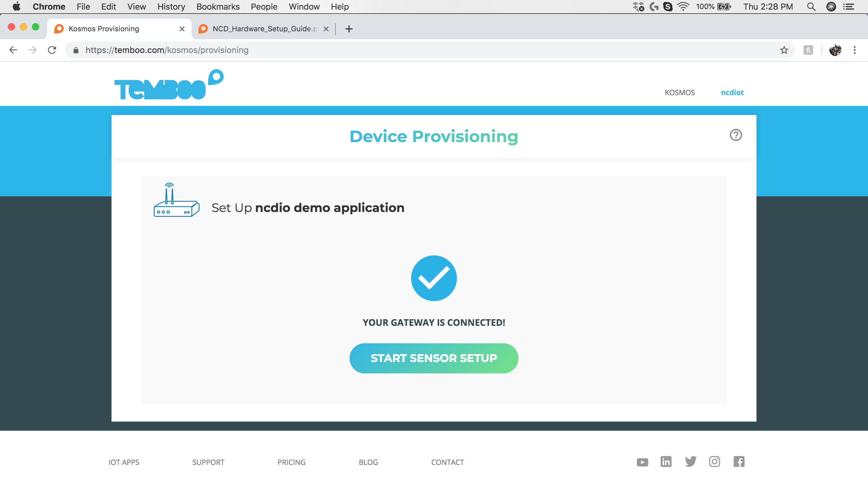Image resolution: width=868 pixels, height=477 pixels.
Task: Open the PRICING footer link
Action: [291, 462]
